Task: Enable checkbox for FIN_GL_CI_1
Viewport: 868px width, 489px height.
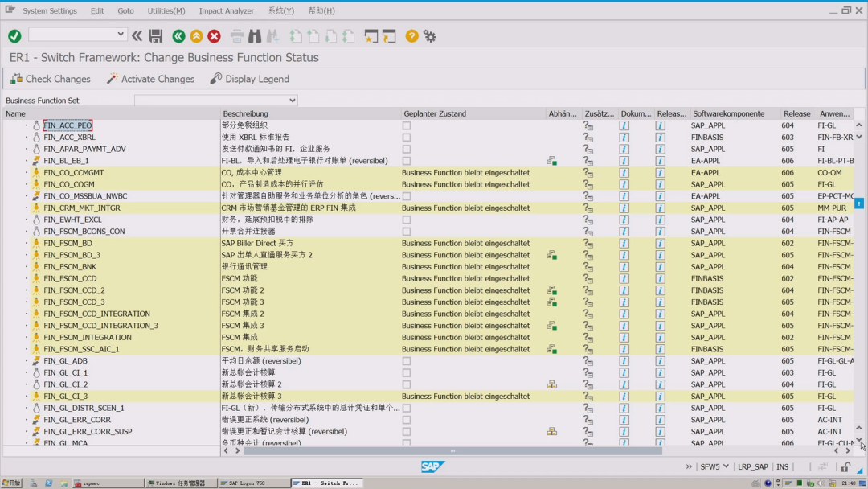Action: (x=407, y=372)
